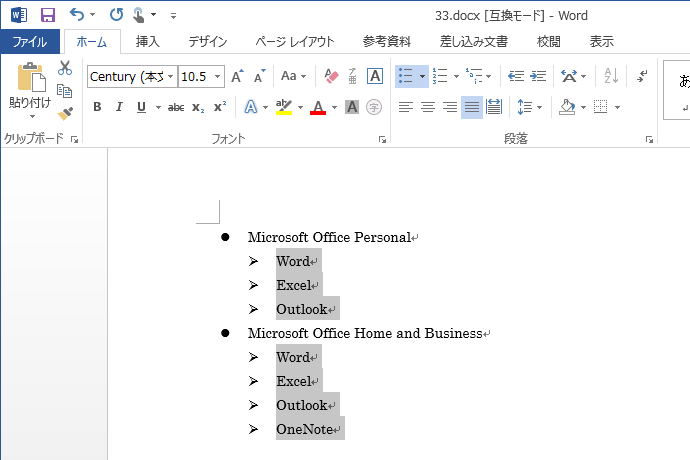Toggle strikethrough formatting
690x460 pixels.
[176, 107]
